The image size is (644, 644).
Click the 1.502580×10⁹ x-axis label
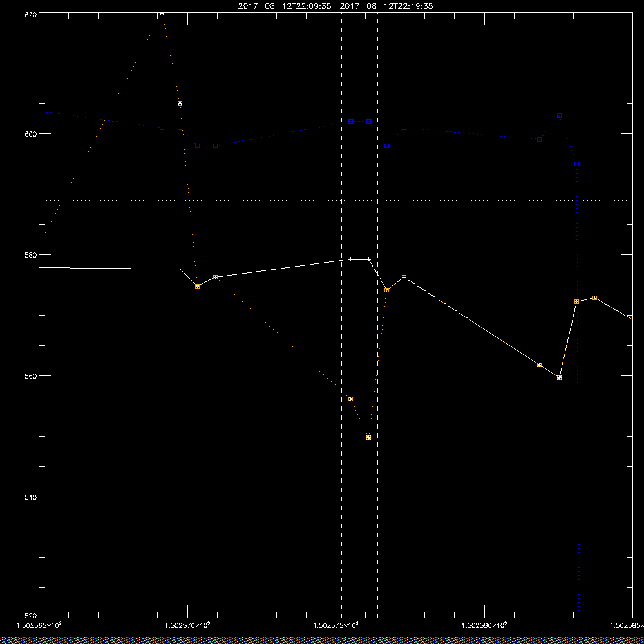pyautogui.click(x=485, y=625)
